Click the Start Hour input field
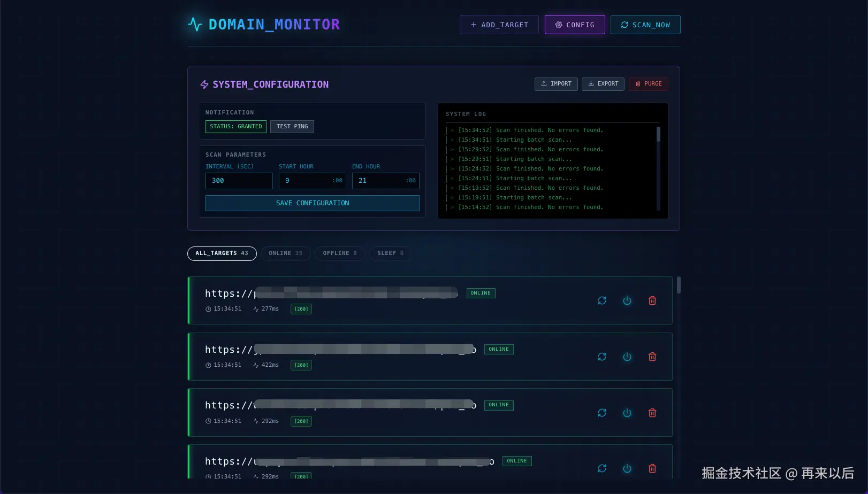Screen dimensions: 868x494 [x=313, y=181]
